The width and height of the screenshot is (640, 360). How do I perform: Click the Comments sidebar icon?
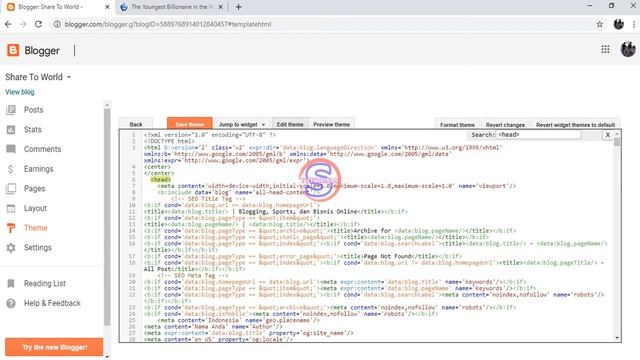(x=11, y=149)
